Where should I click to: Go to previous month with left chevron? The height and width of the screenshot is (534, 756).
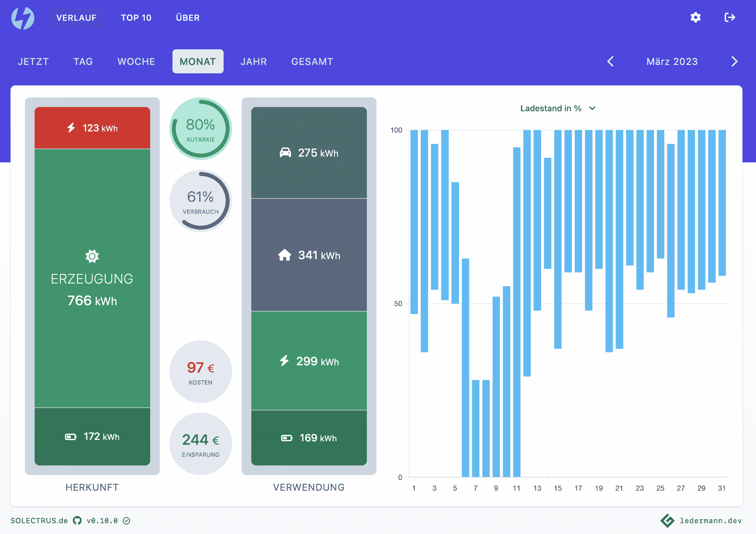pyautogui.click(x=610, y=62)
